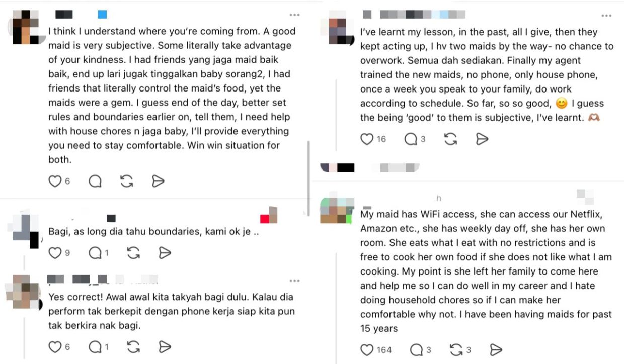
Task: Like the 'A good maid is subjective' post
Action: pos(55,181)
